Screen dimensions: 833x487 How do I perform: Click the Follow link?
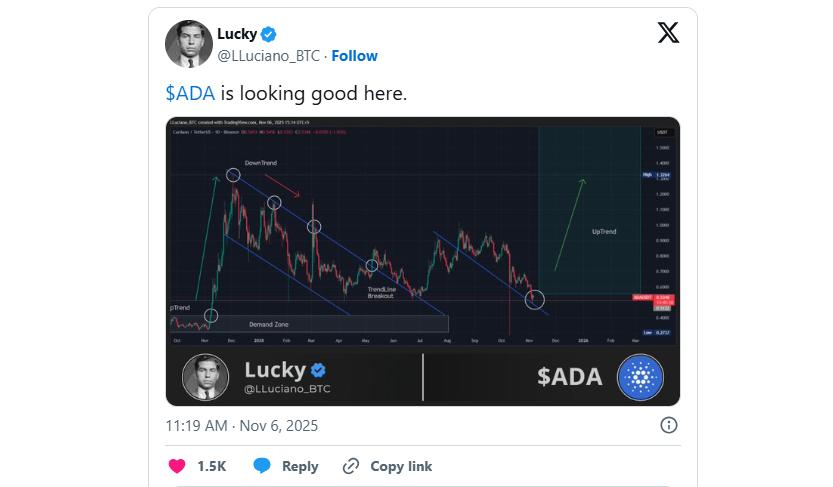[x=354, y=56]
